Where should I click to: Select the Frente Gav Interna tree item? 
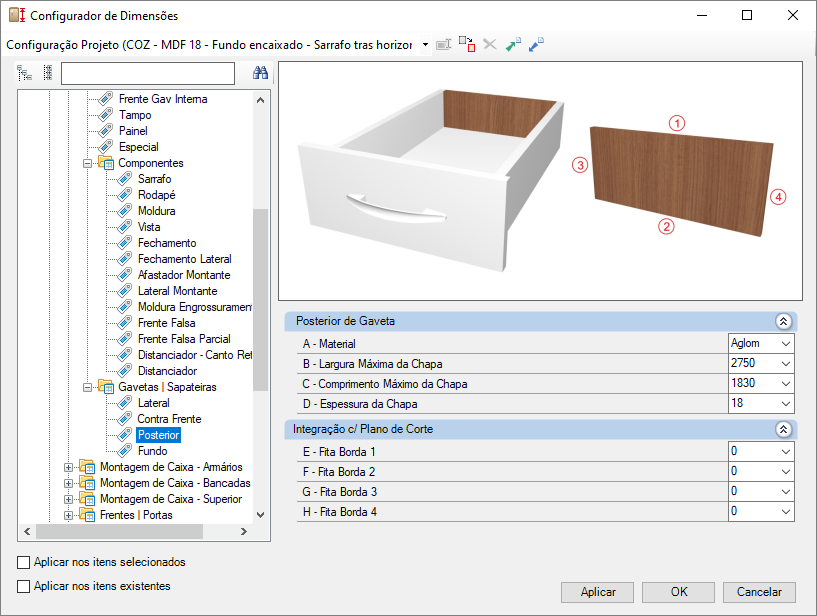(x=163, y=99)
